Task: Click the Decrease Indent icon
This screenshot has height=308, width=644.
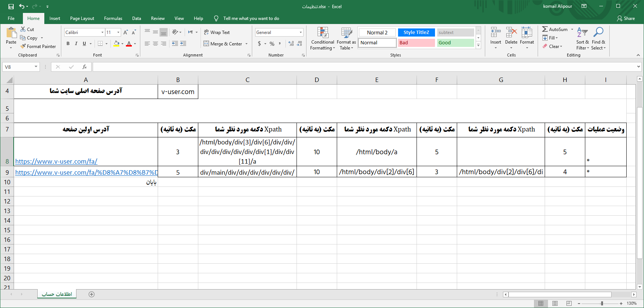Action: click(x=175, y=44)
